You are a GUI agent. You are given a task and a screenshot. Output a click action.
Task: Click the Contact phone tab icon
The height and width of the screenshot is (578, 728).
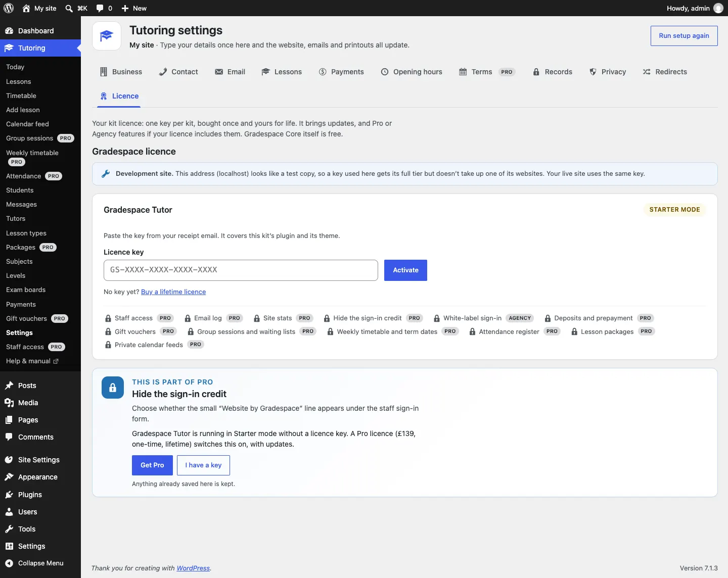pos(163,72)
